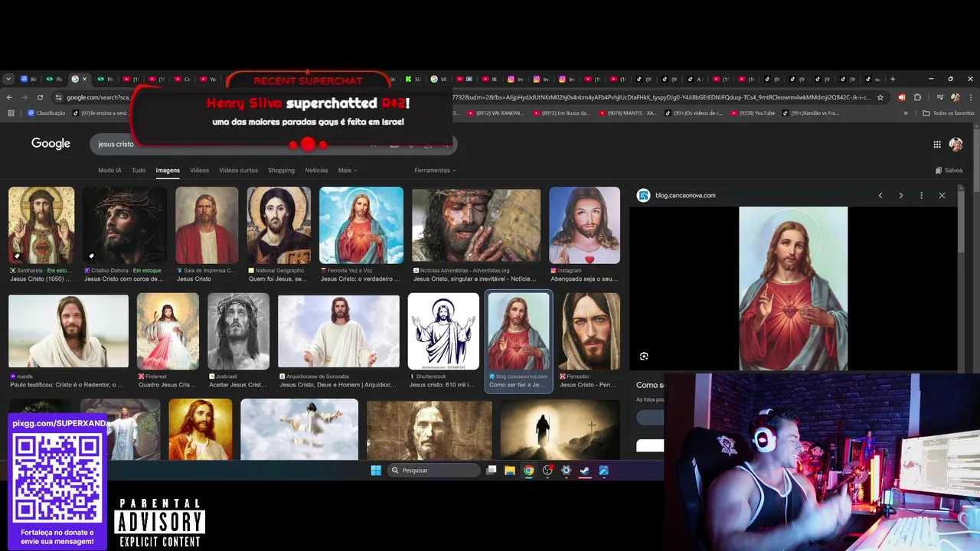Open Chrome three-dot menu
This screenshot has height=551, width=980.
point(970,97)
